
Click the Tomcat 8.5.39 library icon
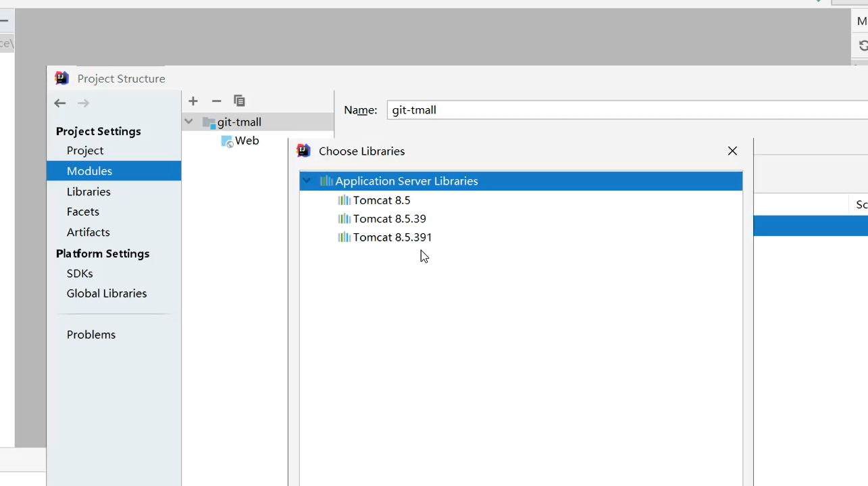tap(344, 218)
